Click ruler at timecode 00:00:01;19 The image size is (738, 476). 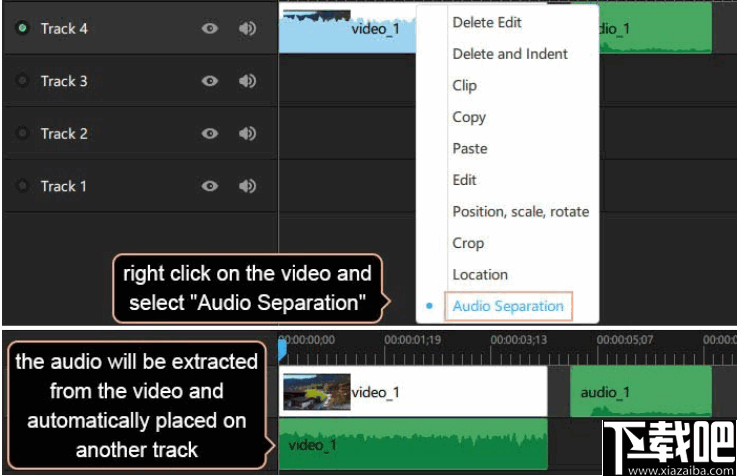click(x=412, y=340)
